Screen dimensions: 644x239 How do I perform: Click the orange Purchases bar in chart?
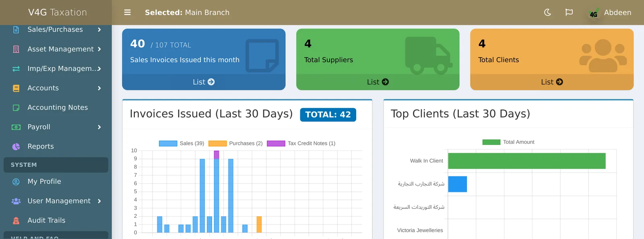[x=259, y=225]
